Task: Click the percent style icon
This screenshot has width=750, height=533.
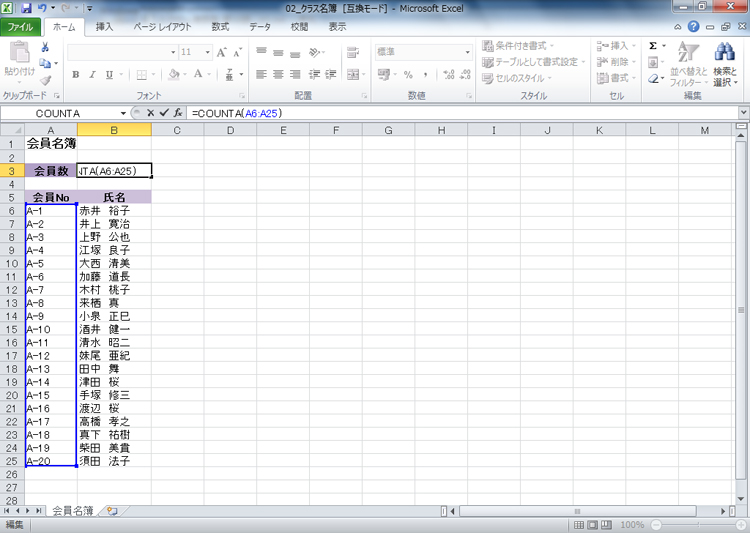Action: (408, 74)
